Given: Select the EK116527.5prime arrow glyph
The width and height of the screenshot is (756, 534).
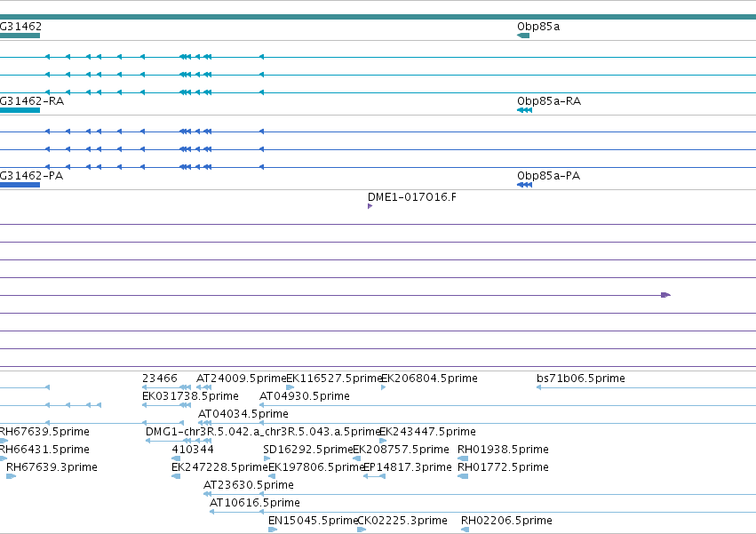Looking at the screenshot, I should coord(290,387).
